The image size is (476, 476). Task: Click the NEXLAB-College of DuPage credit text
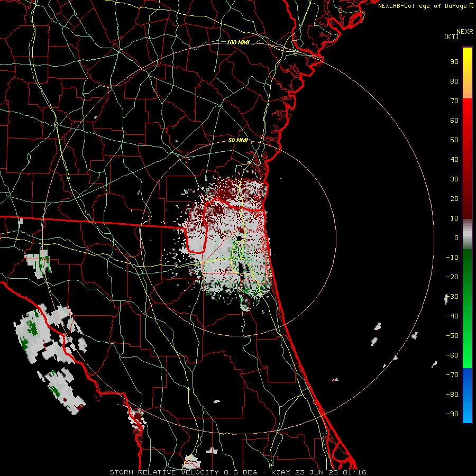(x=422, y=6)
